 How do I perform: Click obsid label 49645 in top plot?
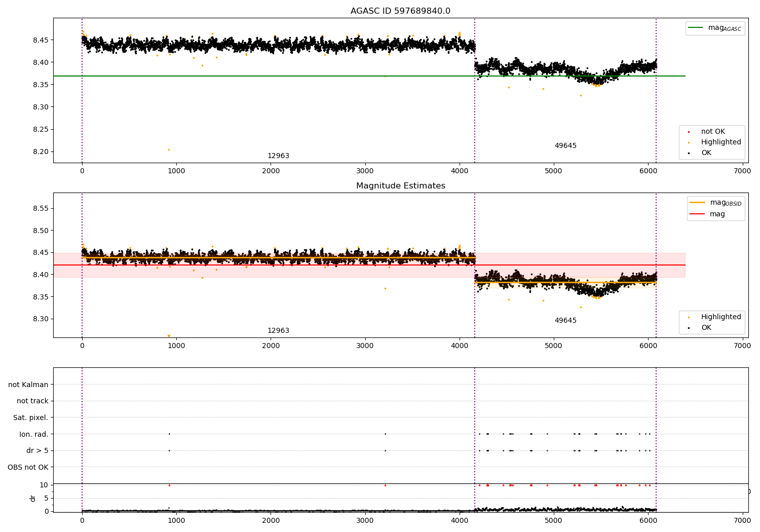click(x=565, y=146)
